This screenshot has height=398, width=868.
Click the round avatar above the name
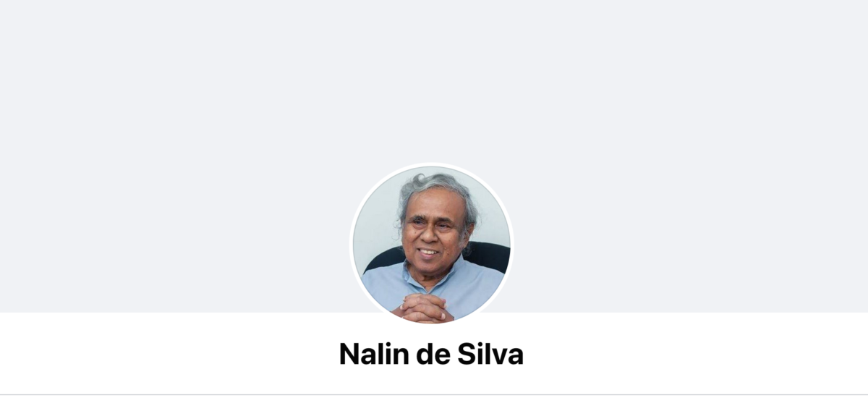pyautogui.click(x=432, y=244)
